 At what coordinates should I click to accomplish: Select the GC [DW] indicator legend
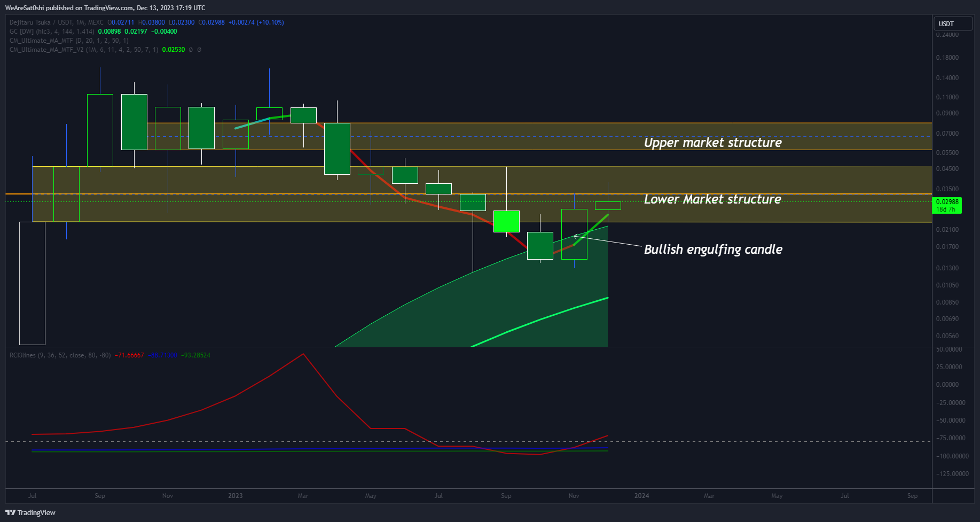[x=52, y=32]
